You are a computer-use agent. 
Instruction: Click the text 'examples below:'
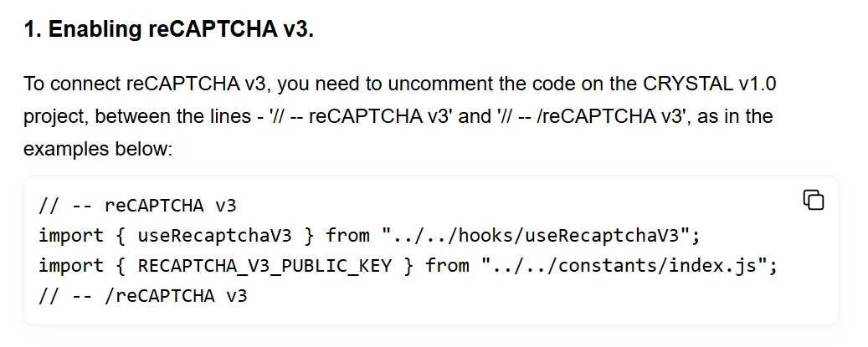click(98, 149)
